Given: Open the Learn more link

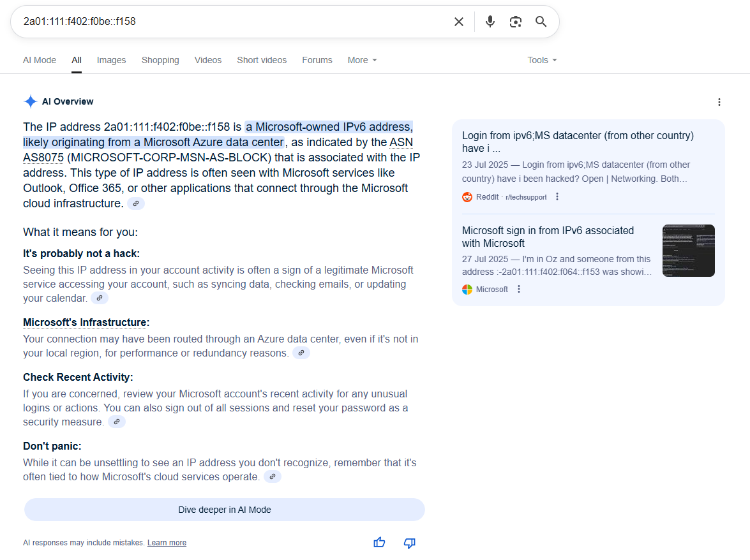Looking at the screenshot, I should point(167,543).
